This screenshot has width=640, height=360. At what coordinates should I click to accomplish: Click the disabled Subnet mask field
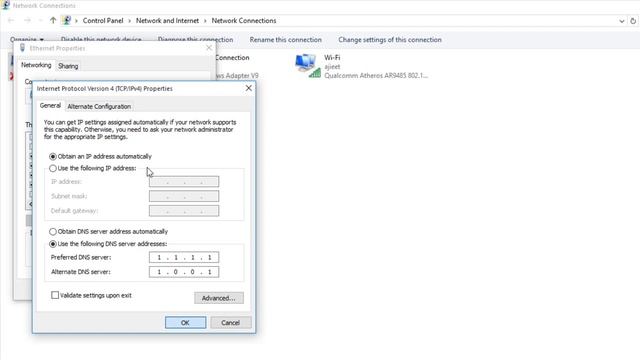click(x=184, y=196)
